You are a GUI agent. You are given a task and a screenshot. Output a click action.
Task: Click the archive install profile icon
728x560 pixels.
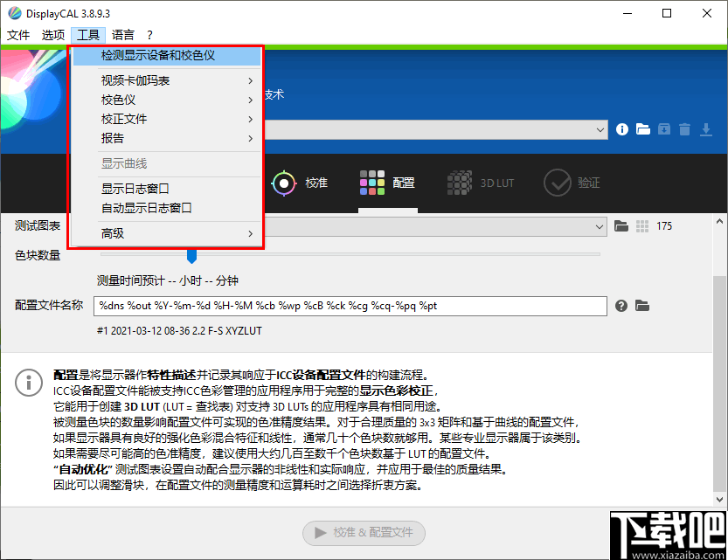tap(665, 128)
